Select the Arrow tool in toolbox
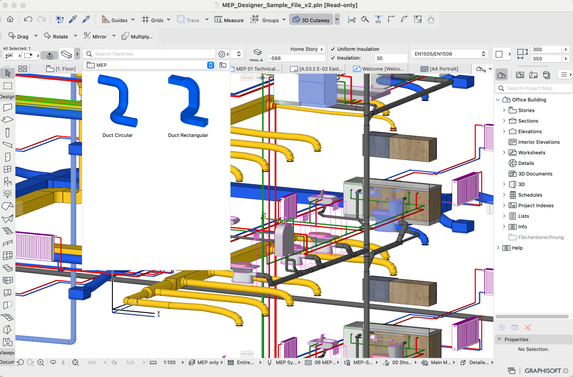The height and width of the screenshot is (377, 573). (7, 73)
